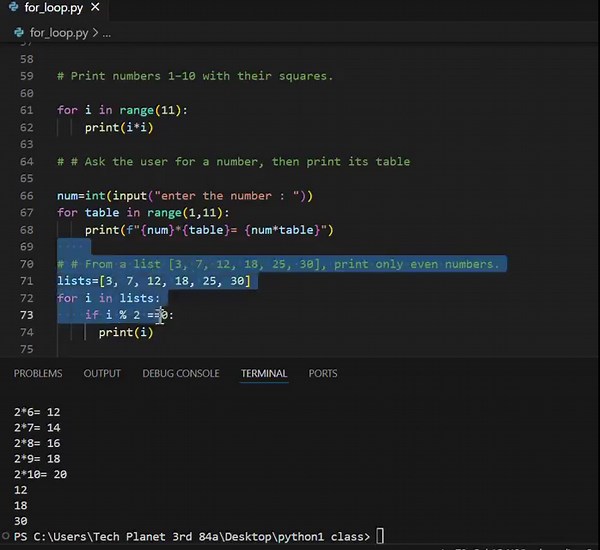Click 'if i % 2 ==0:' code line
This screenshot has width=600, height=550.
pyautogui.click(x=129, y=315)
